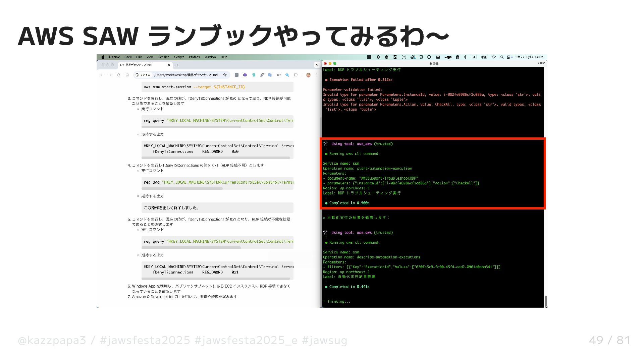Open the eyedropper extension icon
The height and width of the screenshot is (362, 644).
pyautogui.click(x=262, y=75)
